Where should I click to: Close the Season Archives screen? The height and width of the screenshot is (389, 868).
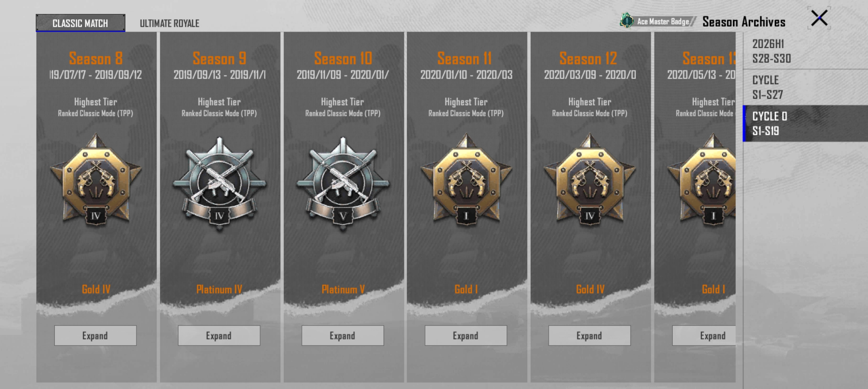coord(819,18)
